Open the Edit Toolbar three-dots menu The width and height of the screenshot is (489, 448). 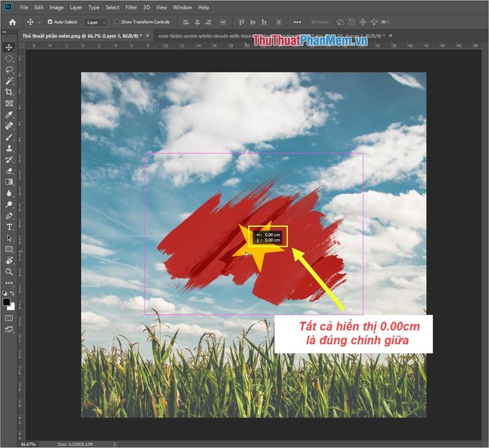click(x=8, y=283)
